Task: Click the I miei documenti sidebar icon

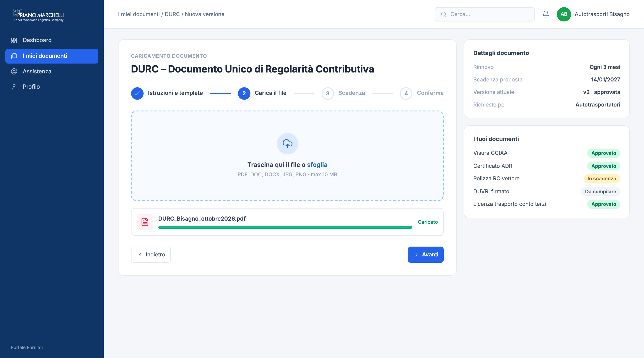Action: coord(14,56)
